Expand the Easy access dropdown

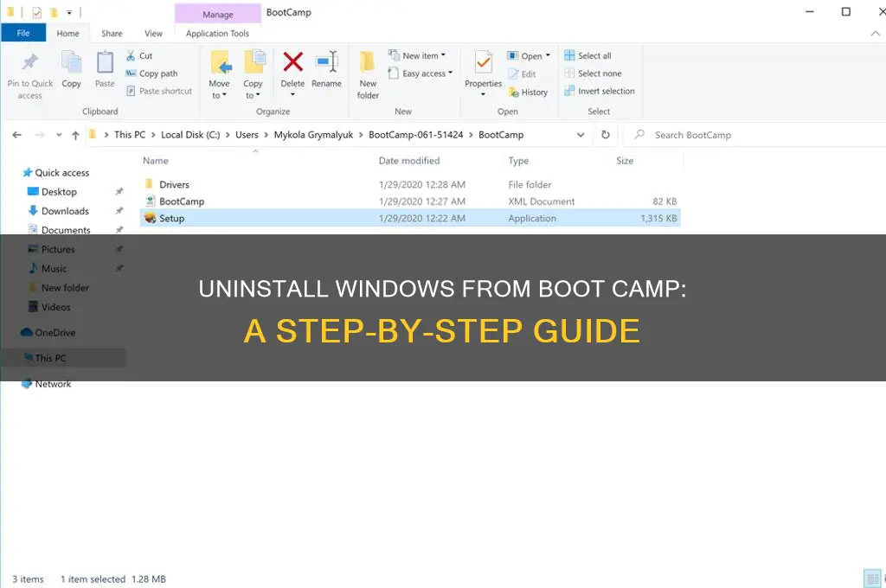pos(450,73)
